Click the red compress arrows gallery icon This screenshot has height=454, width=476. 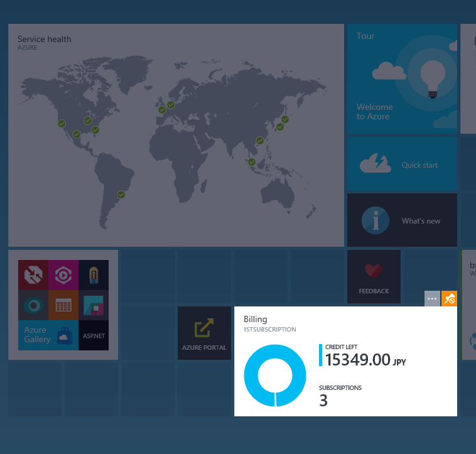(x=33, y=275)
